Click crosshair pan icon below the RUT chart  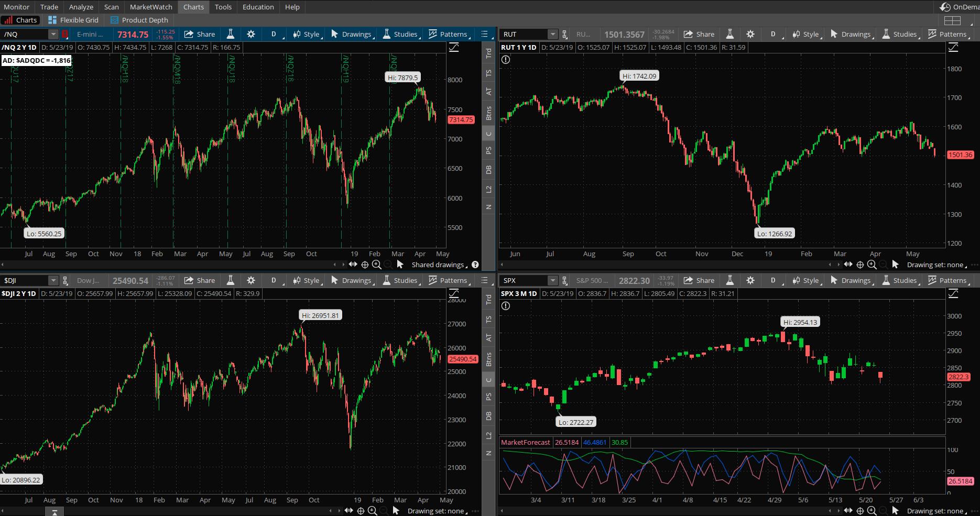coord(860,265)
